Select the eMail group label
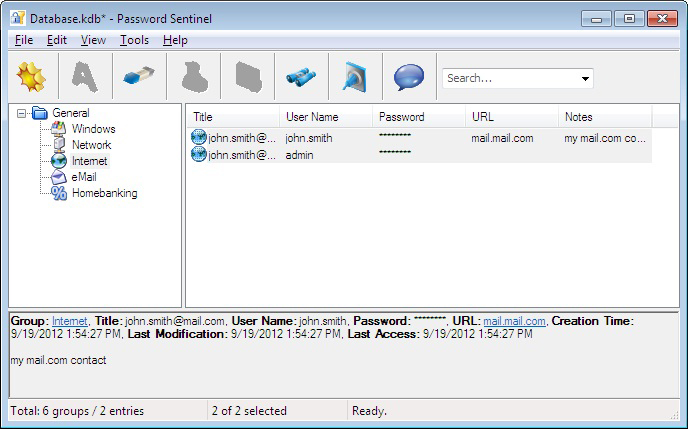The image size is (688, 429). tap(84, 177)
